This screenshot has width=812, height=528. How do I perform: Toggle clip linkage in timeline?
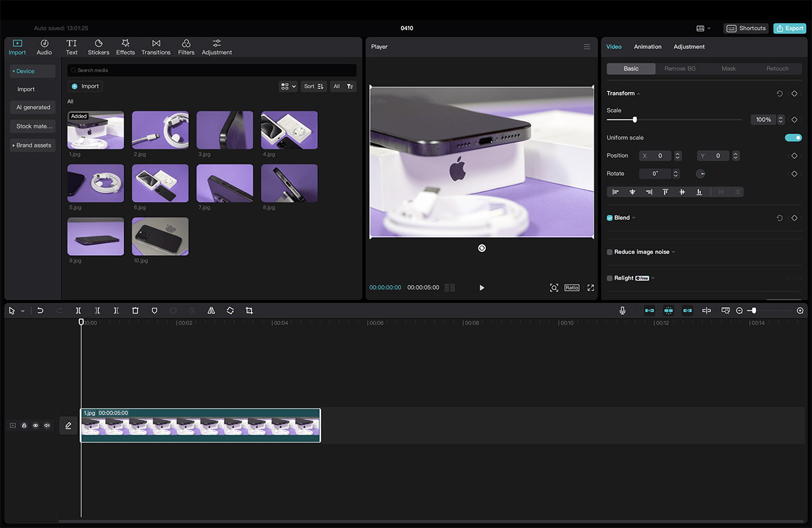pyautogui.click(x=688, y=310)
